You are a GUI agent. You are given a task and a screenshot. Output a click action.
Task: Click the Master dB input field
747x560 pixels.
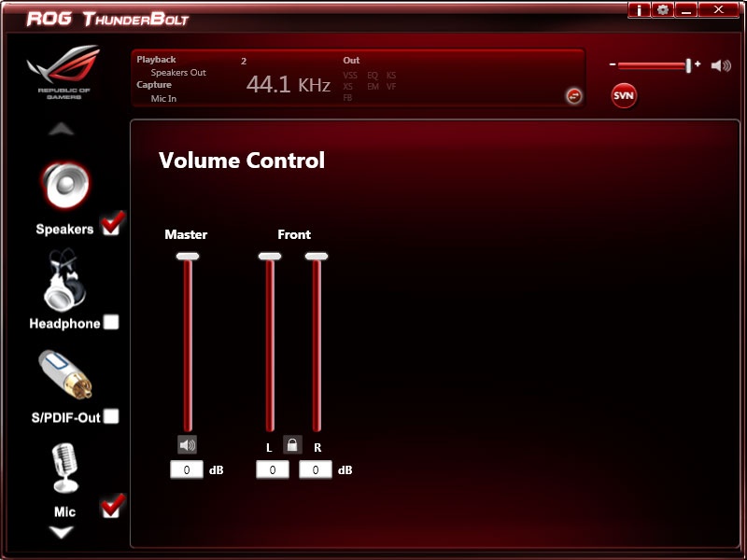187,470
